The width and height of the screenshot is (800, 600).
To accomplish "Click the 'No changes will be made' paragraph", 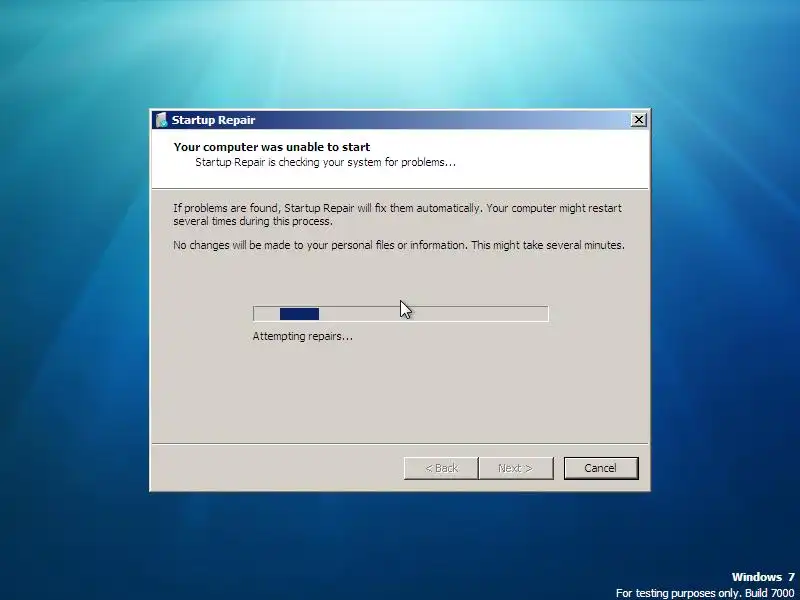I will pos(399,245).
